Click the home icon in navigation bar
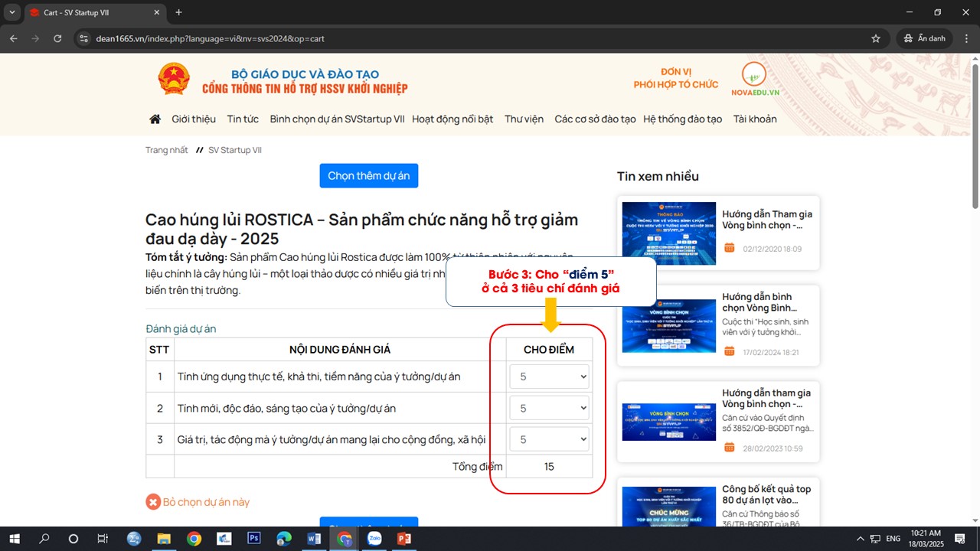Image resolution: width=980 pixels, height=551 pixels. point(155,119)
